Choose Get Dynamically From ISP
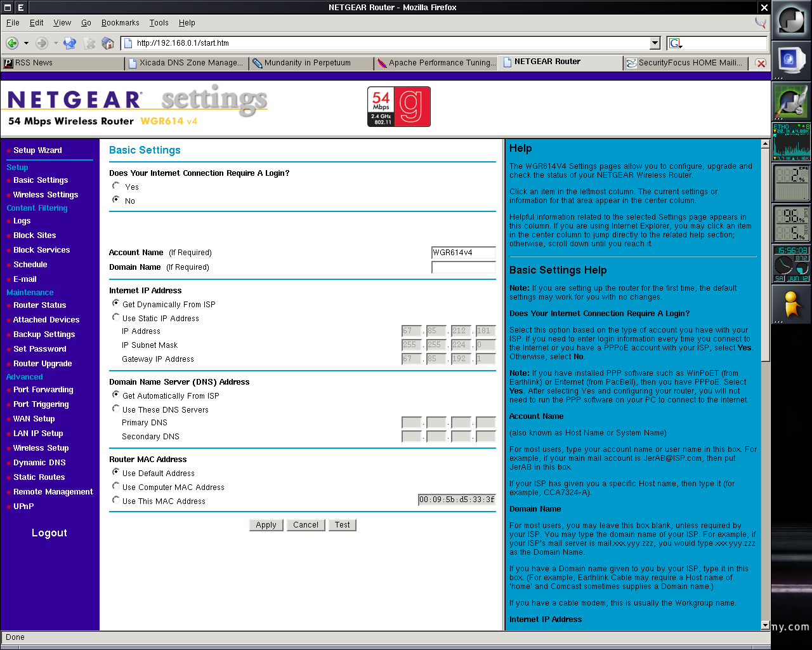The height and width of the screenshot is (650, 812). [116, 303]
